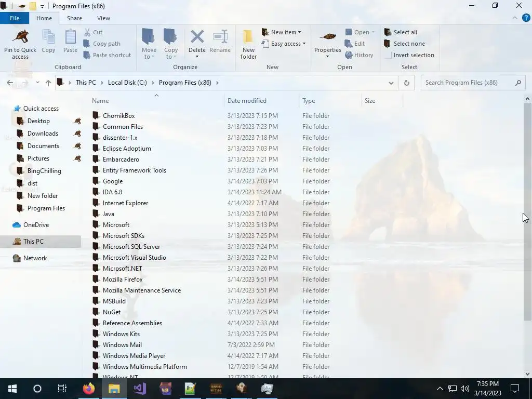Image resolution: width=532 pixels, height=399 pixels.
Task: Open the Copy to dropdown
Action: pyautogui.click(x=170, y=44)
